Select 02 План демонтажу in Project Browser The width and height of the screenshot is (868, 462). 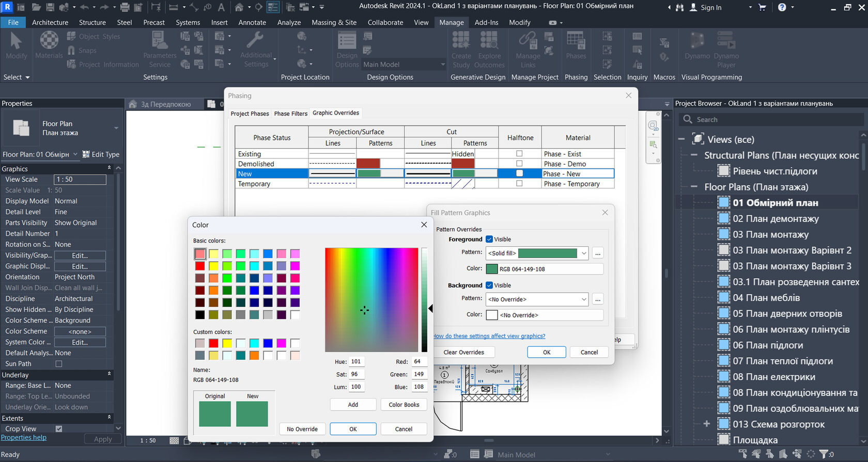776,219
